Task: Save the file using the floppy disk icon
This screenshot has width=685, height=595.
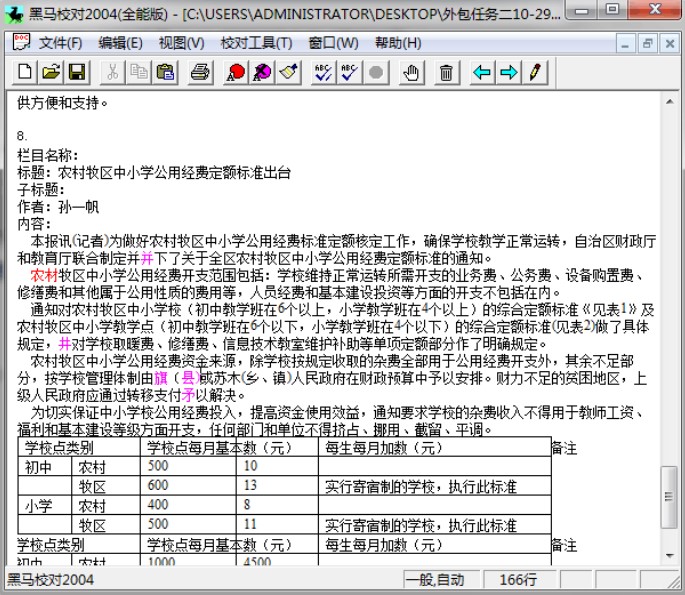Action: tap(76, 72)
